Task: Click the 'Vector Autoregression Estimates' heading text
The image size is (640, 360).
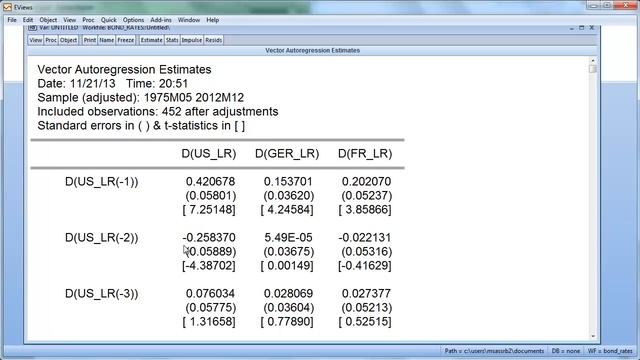Action: [124, 70]
